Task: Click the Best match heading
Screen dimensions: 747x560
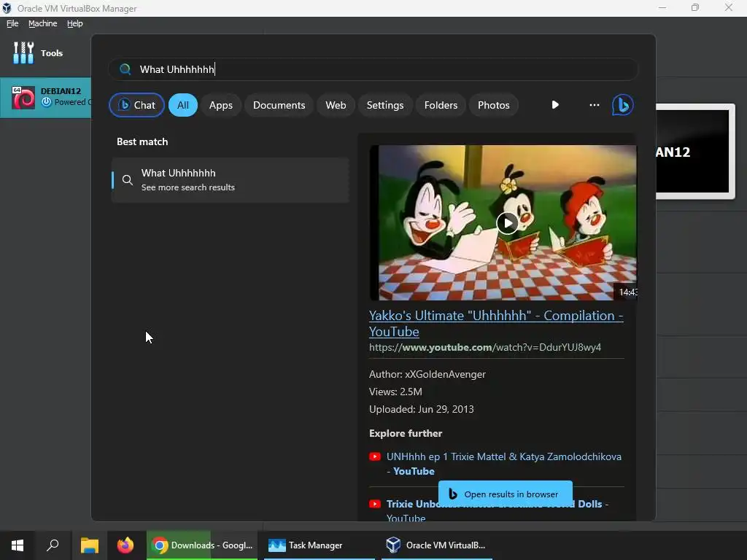Action: point(142,141)
